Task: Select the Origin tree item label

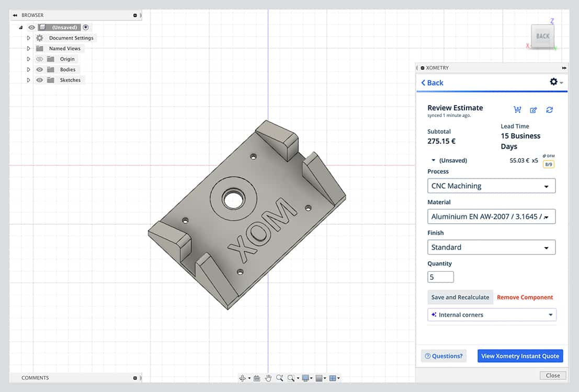Action: tap(67, 59)
